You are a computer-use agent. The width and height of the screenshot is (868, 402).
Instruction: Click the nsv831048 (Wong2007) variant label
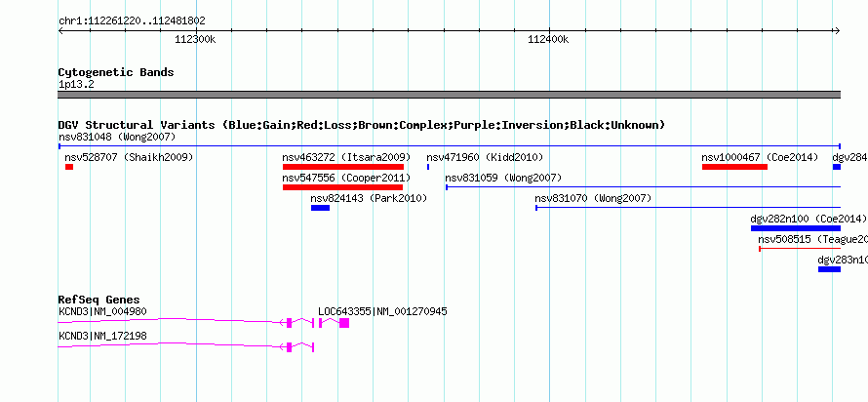(x=117, y=137)
